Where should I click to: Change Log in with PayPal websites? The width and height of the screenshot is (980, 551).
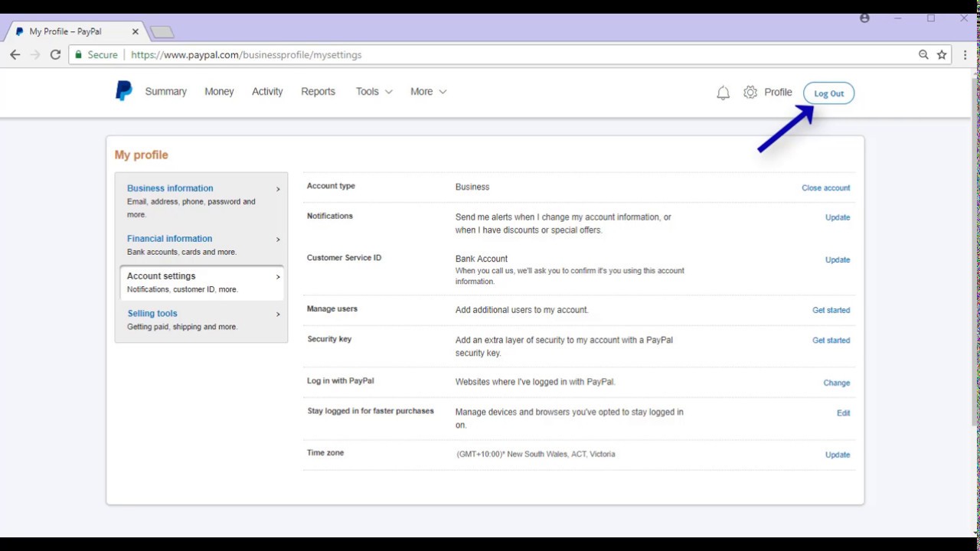tap(836, 383)
